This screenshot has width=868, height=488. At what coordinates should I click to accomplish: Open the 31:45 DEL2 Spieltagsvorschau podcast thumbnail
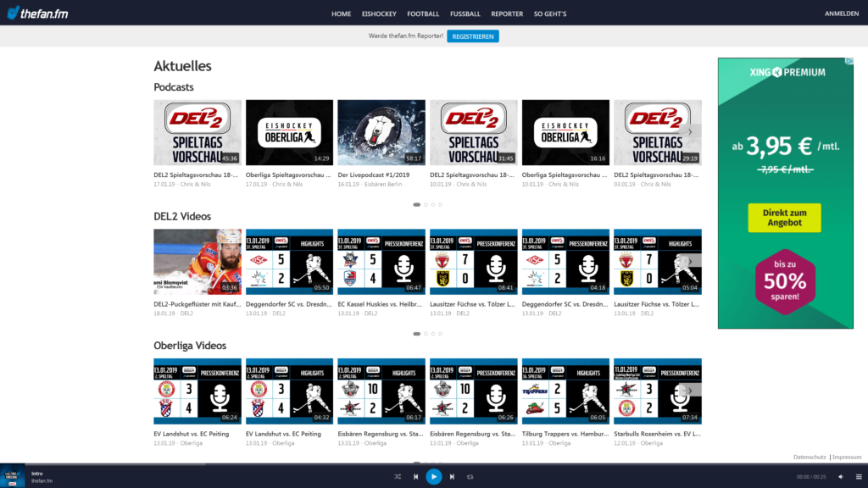pos(473,132)
